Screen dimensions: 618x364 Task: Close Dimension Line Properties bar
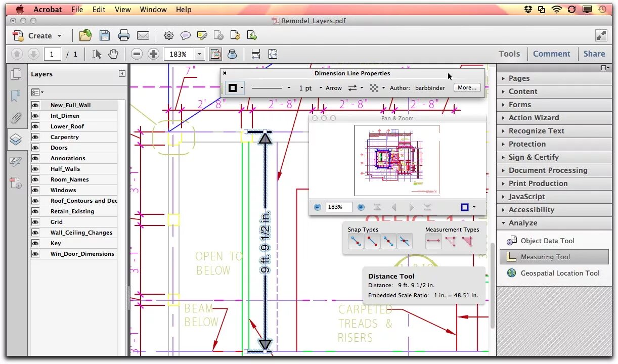point(225,73)
